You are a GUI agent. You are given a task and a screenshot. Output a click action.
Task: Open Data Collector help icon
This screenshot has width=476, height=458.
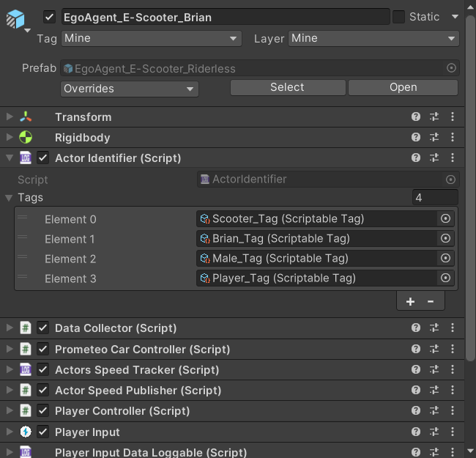(x=416, y=328)
